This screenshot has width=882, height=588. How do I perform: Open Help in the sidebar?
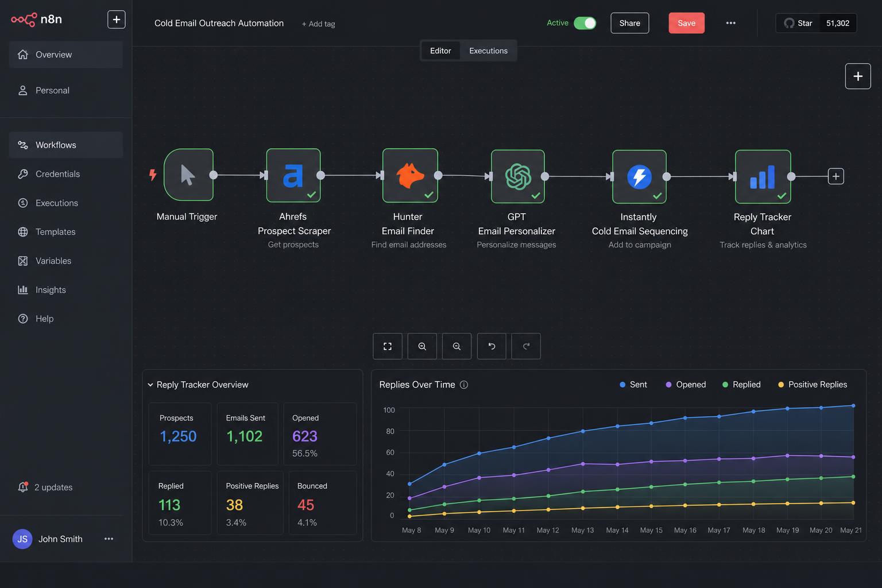click(x=65, y=319)
